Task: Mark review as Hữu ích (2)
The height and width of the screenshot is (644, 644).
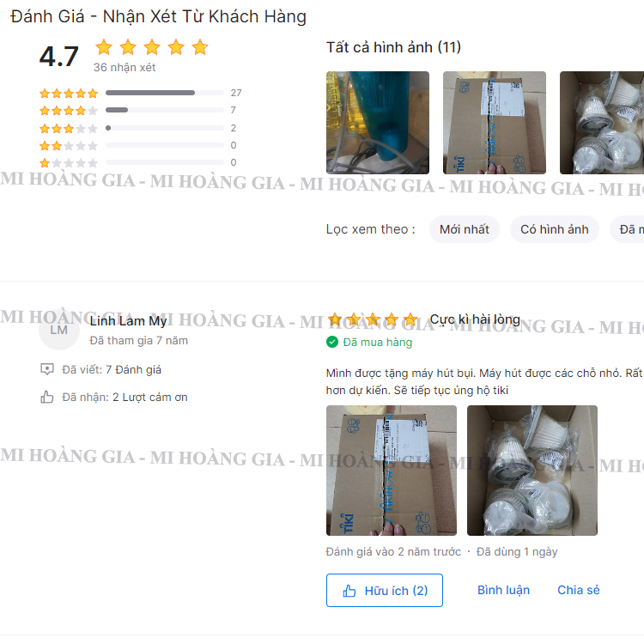Action: [385, 590]
